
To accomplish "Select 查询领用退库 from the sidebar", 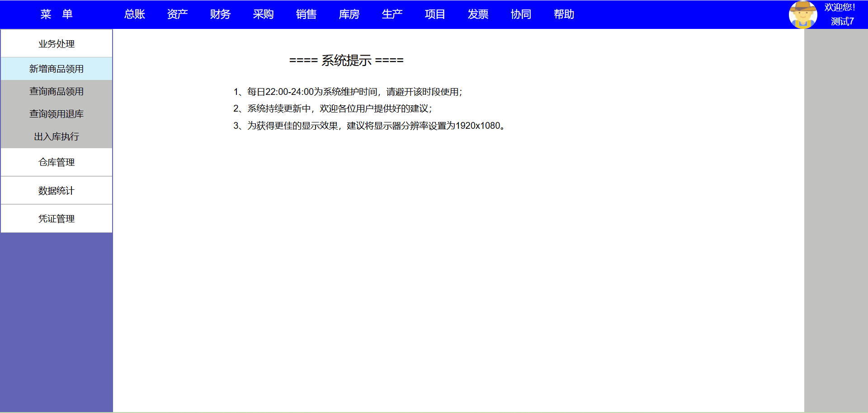I will point(57,114).
